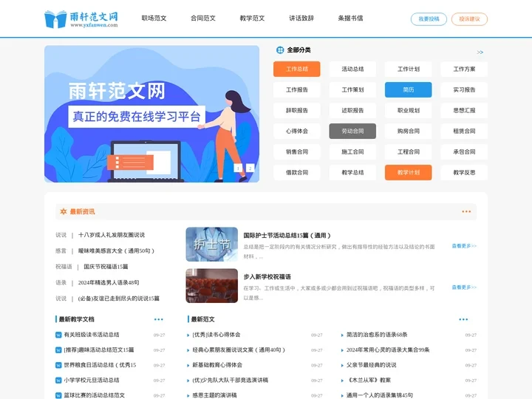This screenshot has height=399, width=532.
Task: Open the dots menu beside 最新范文
Action: point(463,319)
